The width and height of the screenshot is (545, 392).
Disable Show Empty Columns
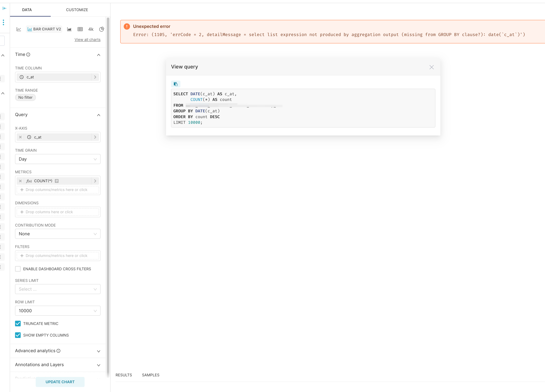pos(18,335)
